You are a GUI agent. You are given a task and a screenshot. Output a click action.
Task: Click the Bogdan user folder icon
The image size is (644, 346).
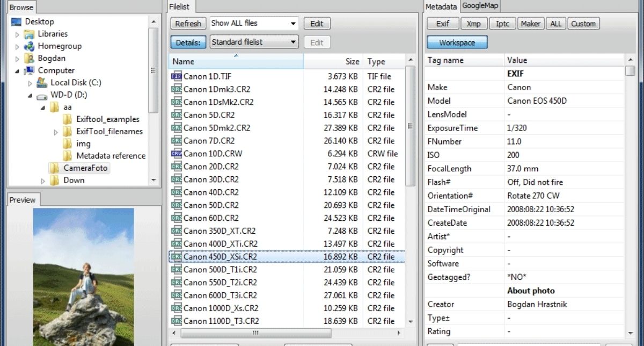click(x=30, y=58)
